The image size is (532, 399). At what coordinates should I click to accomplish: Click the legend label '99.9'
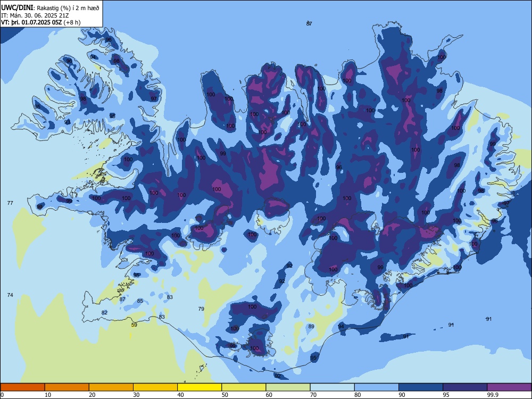coord(492,395)
